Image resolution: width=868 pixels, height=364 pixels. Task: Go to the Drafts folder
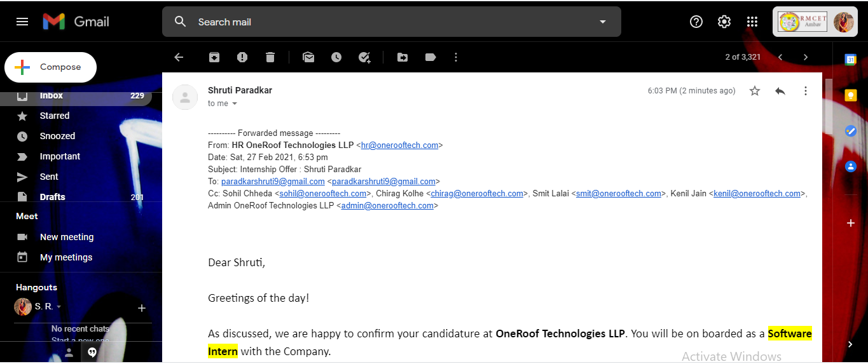(x=52, y=197)
